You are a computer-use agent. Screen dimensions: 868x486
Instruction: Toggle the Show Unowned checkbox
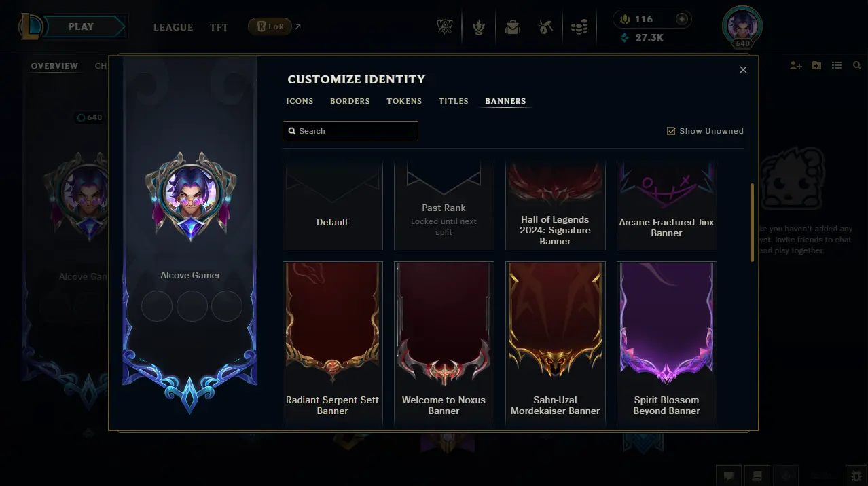(x=671, y=131)
